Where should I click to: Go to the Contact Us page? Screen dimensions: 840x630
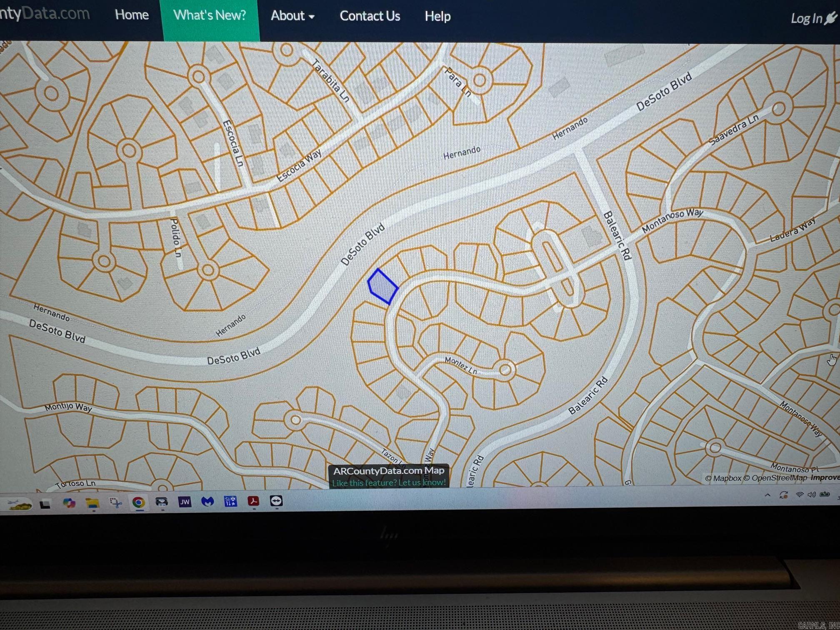pyautogui.click(x=370, y=16)
